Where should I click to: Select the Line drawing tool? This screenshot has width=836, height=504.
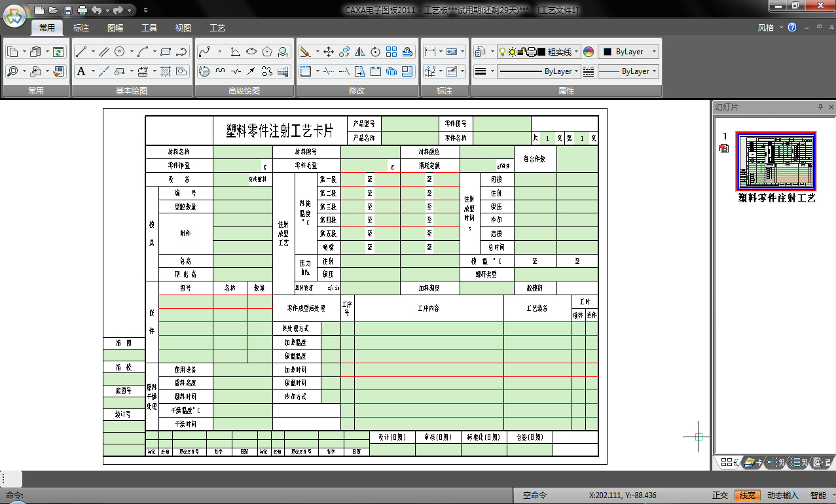81,52
